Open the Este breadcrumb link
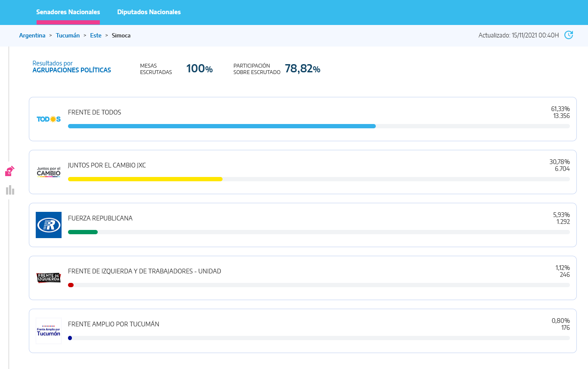 tap(96, 36)
